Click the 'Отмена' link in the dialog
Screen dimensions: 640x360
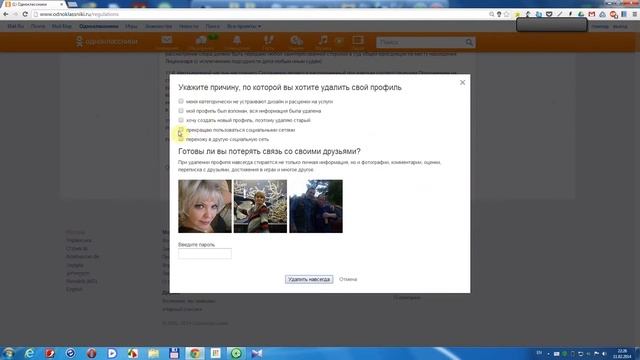tap(348, 279)
